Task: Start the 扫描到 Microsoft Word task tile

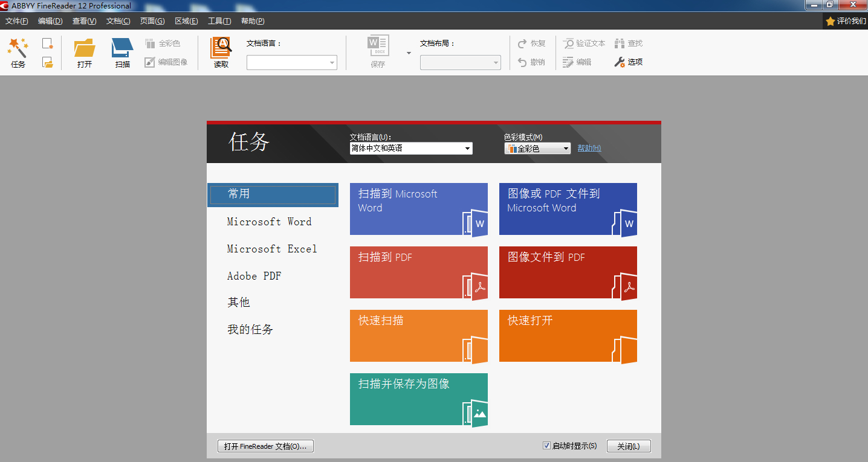Action: [x=419, y=209]
